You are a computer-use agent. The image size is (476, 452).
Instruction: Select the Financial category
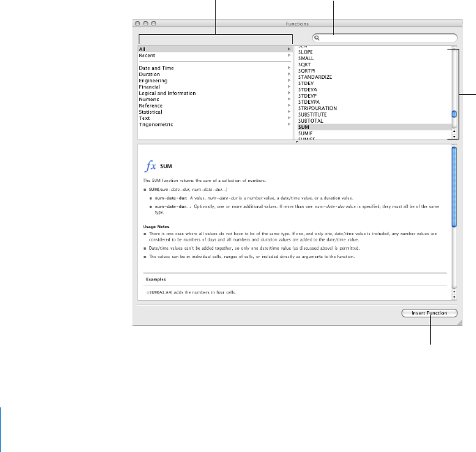[215, 86]
